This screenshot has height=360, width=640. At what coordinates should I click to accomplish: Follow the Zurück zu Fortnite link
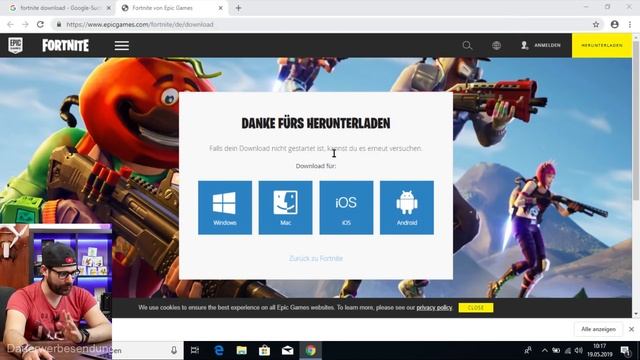point(316,258)
